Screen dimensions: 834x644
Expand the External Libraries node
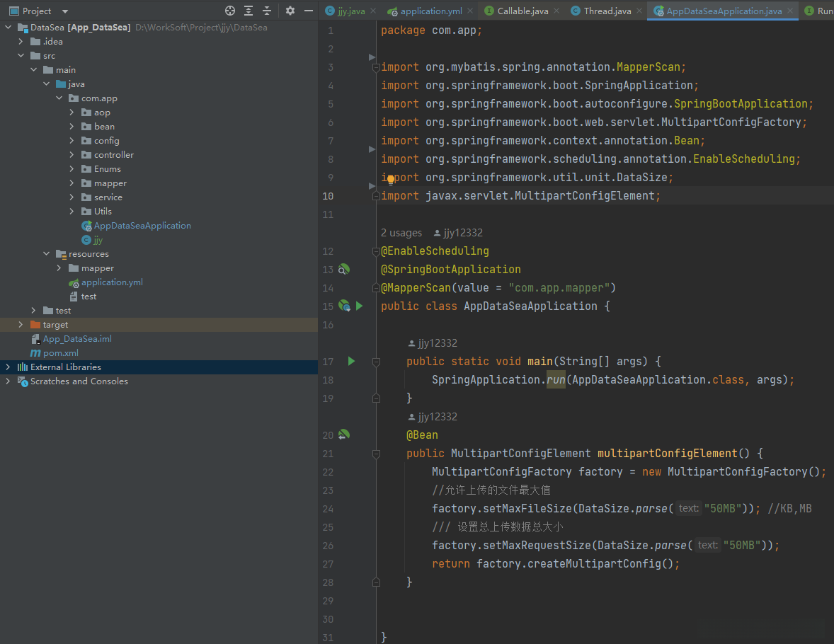tap(8, 367)
